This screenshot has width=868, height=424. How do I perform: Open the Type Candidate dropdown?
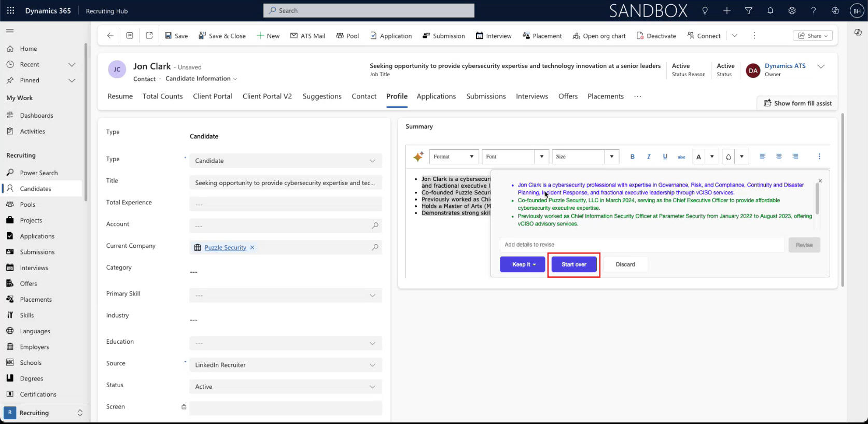[x=285, y=161]
